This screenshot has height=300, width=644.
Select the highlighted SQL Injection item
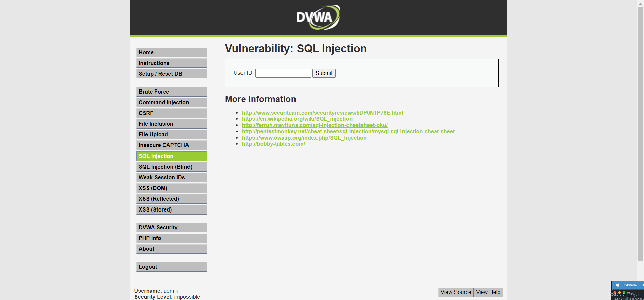pyautogui.click(x=172, y=156)
